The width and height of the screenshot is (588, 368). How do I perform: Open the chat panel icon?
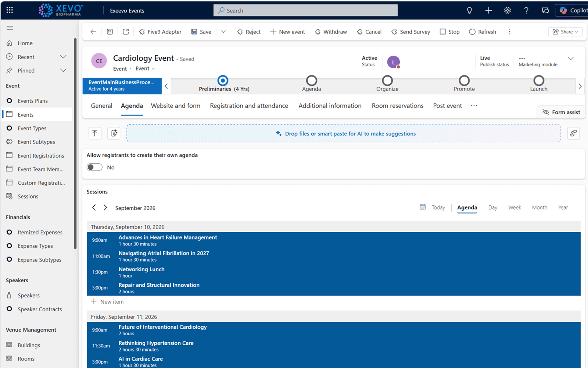[545, 10]
